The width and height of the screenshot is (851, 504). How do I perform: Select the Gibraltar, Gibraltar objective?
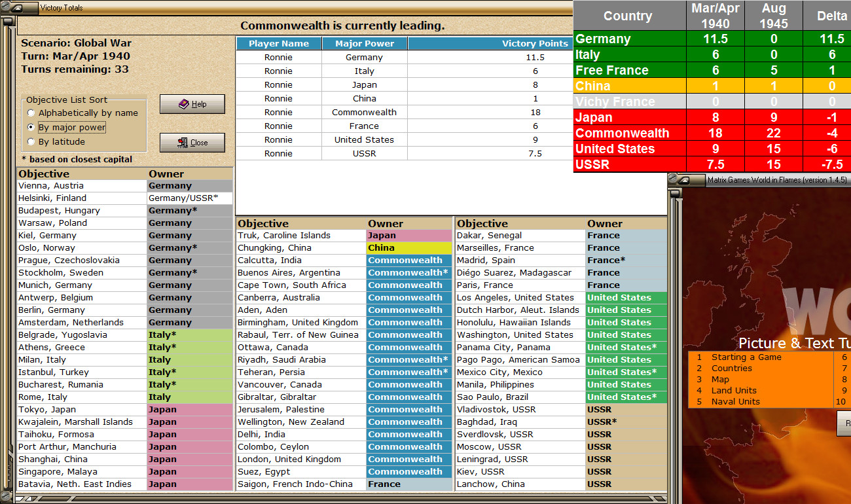(x=301, y=397)
